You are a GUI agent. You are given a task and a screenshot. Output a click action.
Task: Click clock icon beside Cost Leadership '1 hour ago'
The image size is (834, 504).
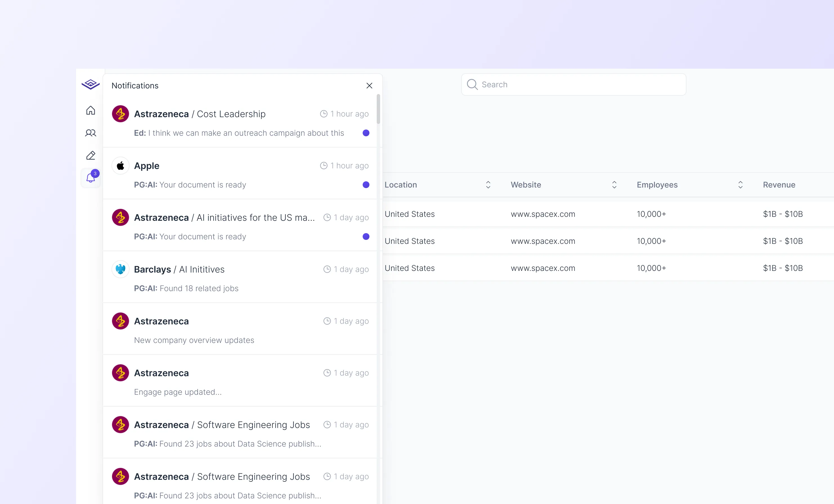pos(324,114)
